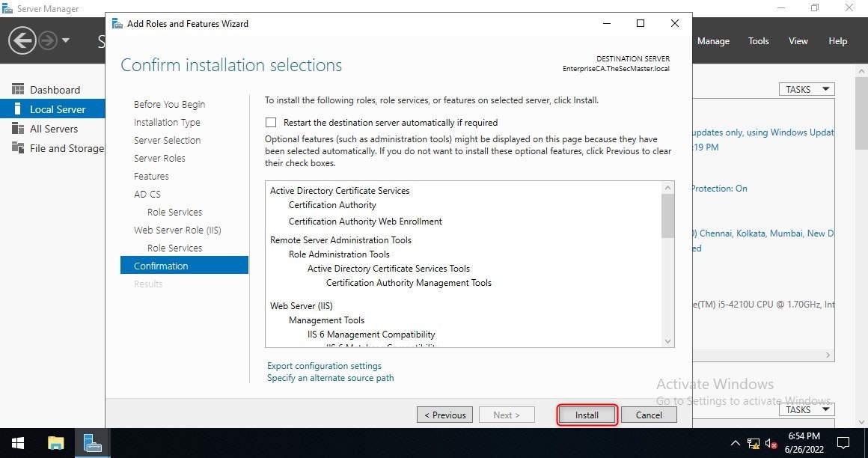Screen dimensions: 868x458
Task: Show hidden system tray icons
Action: coord(735,443)
